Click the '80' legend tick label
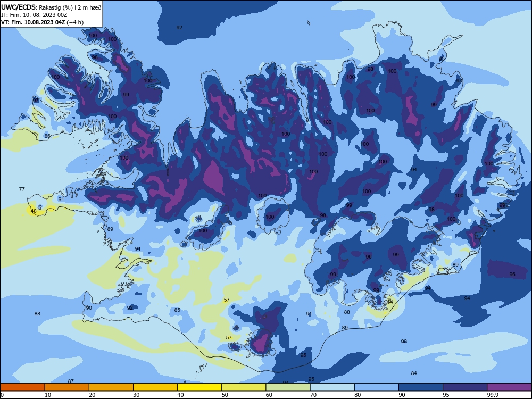The width and height of the screenshot is (532, 399). [x=358, y=395]
